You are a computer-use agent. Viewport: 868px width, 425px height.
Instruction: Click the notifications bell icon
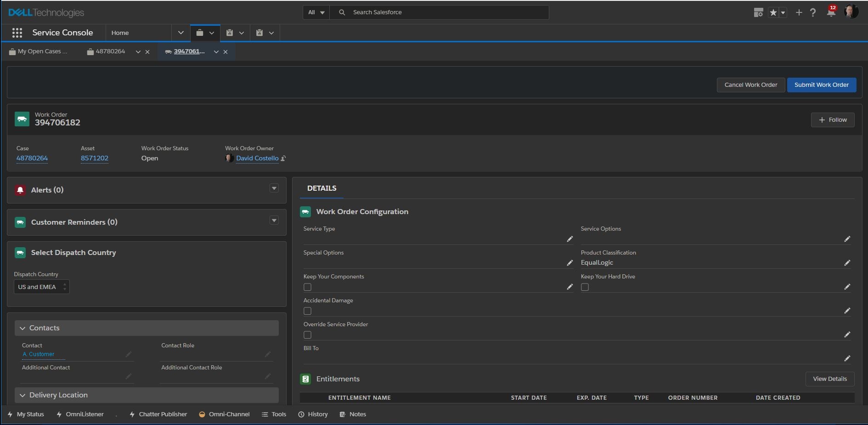click(x=831, y=12)
